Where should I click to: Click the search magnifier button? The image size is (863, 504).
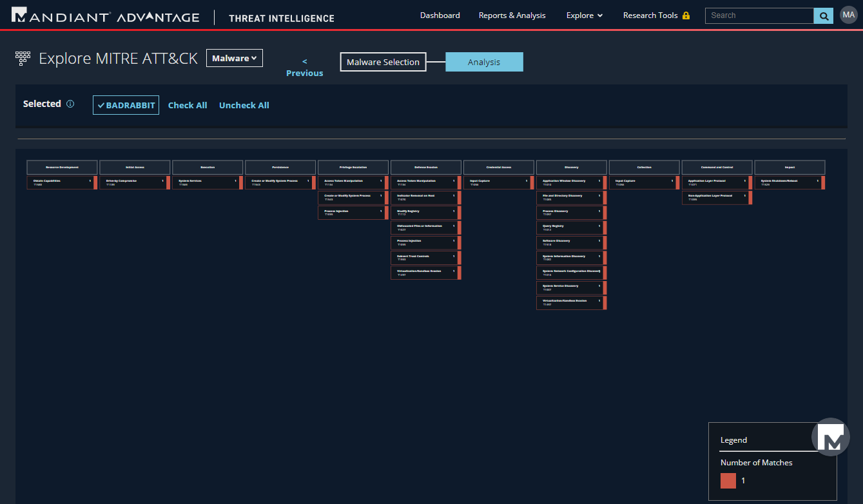coord(823,15)
